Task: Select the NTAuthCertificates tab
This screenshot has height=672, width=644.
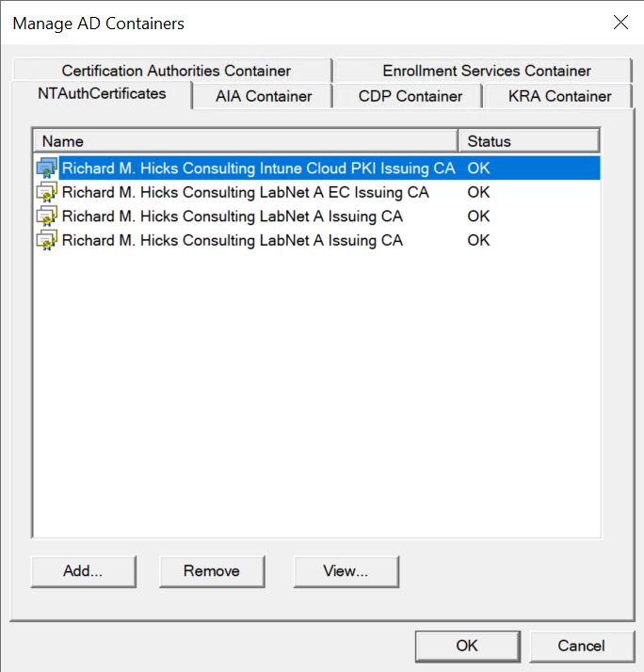Action: click(102, 93)
